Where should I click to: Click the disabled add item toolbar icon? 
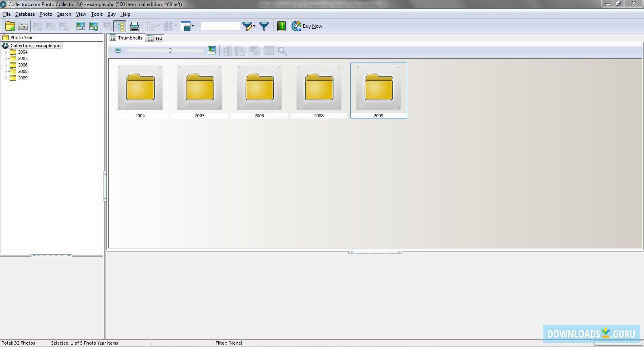coord(38,27)
